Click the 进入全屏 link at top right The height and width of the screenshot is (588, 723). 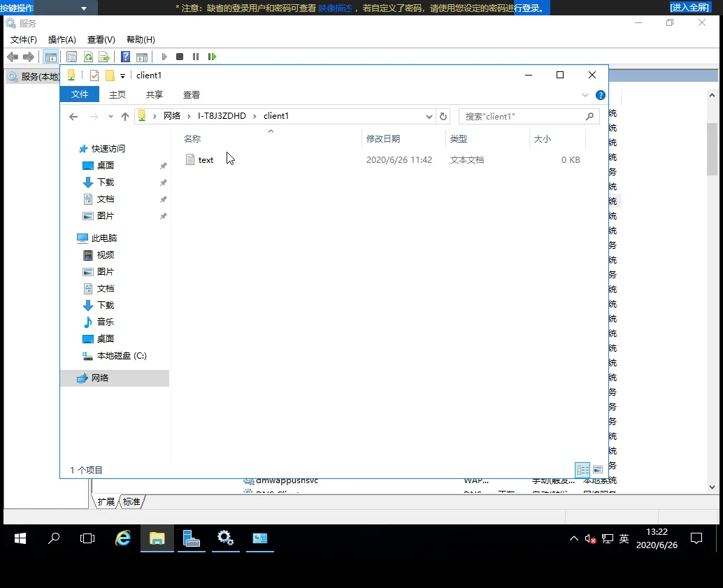point(689,7)
